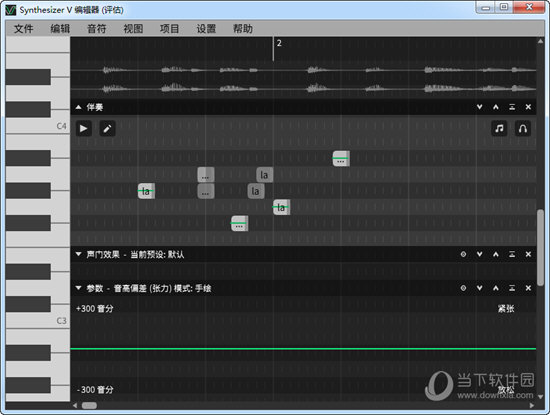Maximize the 伴奏 panel height
Image resolution: width=550 pixels, height=415 pixels.
pyautogui.click(x=512, y=107)
